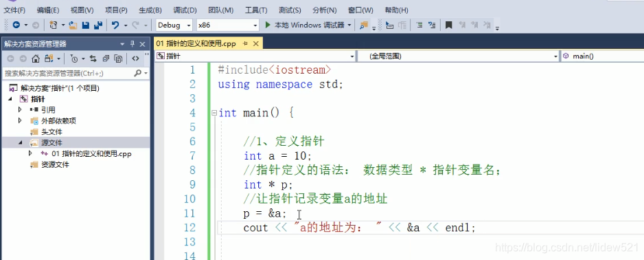Click the Solution Explorer Home icon

coord(36,59)
